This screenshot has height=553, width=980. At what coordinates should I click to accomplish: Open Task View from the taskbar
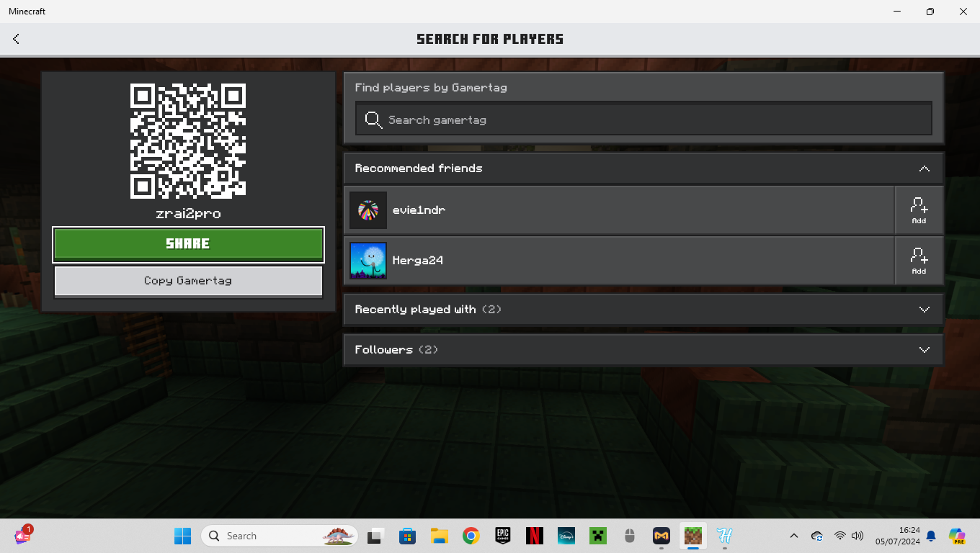click(375, 536)
